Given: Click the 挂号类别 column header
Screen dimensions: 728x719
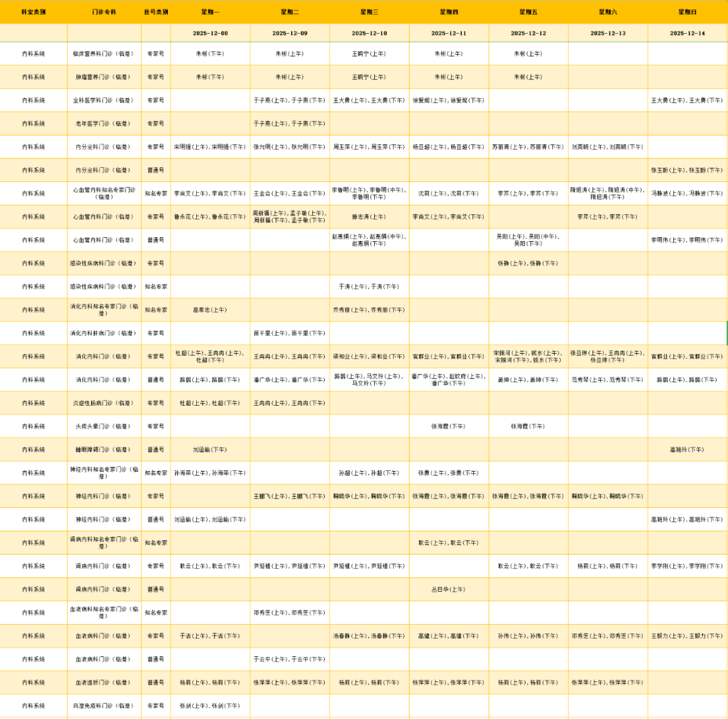Looking at the screenshot, I should point(156,12).
